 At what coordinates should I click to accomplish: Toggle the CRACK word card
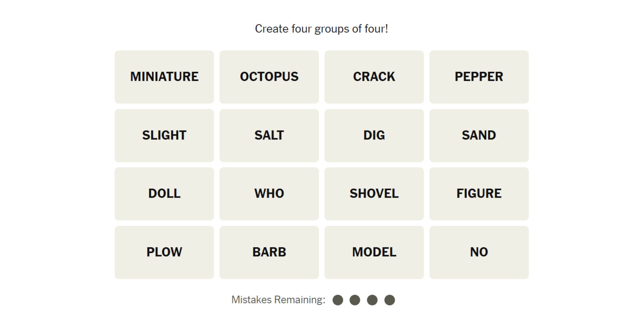click(x=374, y=77)
